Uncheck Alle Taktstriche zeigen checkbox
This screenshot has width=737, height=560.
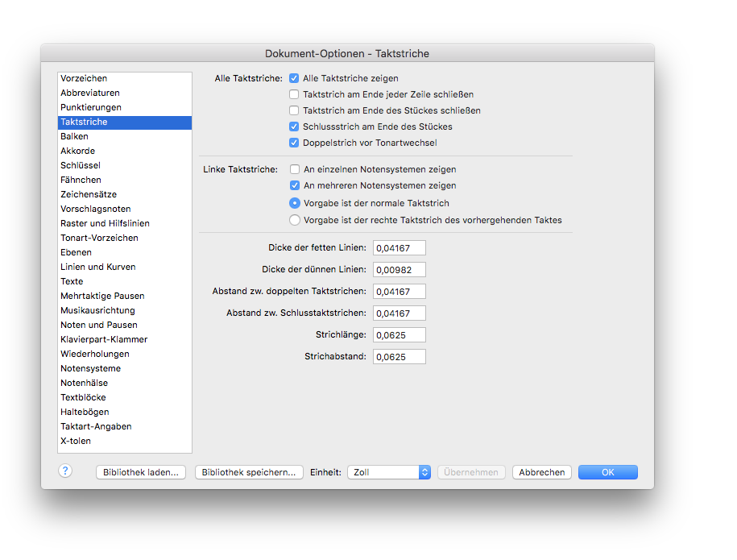point(295,78)
